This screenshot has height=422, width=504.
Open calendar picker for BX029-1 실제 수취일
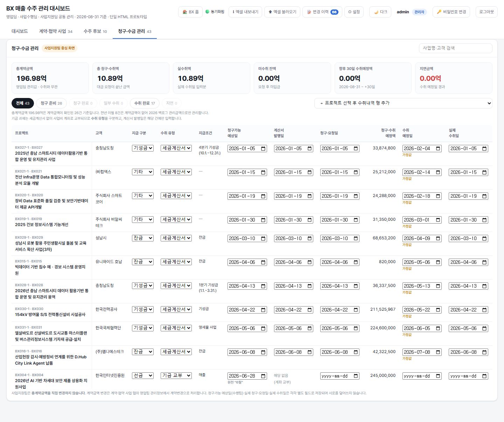[484, 238]
